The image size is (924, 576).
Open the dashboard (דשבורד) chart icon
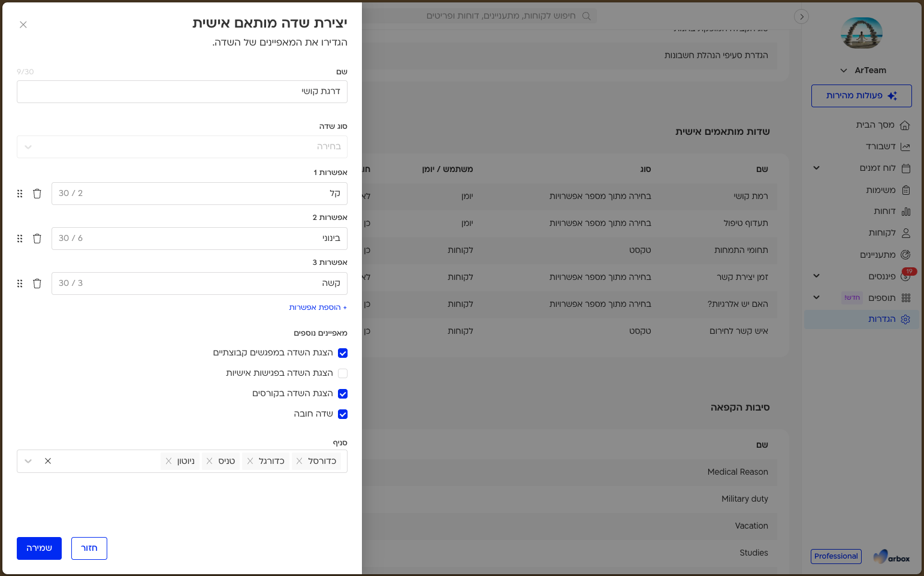tap(905, 147)
